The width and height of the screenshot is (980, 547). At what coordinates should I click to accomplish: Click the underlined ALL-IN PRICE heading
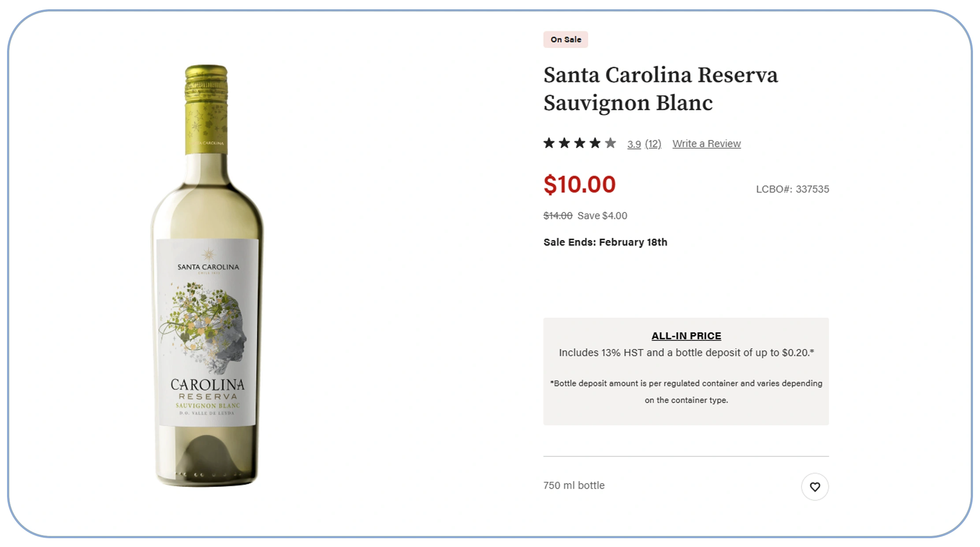(x=686, y=336)
